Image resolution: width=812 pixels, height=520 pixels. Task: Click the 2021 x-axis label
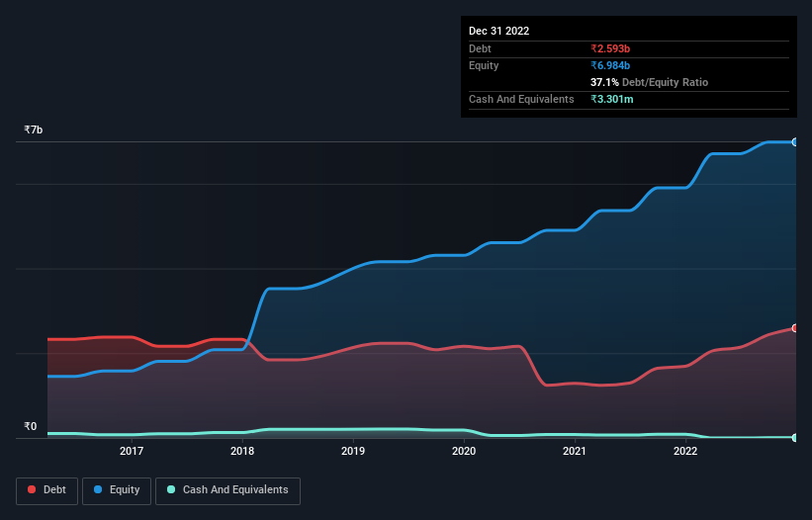pos(575,451)
